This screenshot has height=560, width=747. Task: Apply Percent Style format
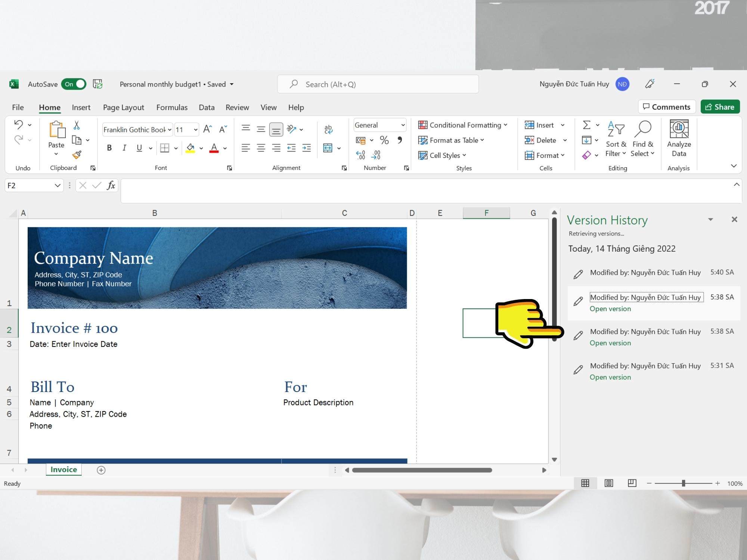[384, 140]
